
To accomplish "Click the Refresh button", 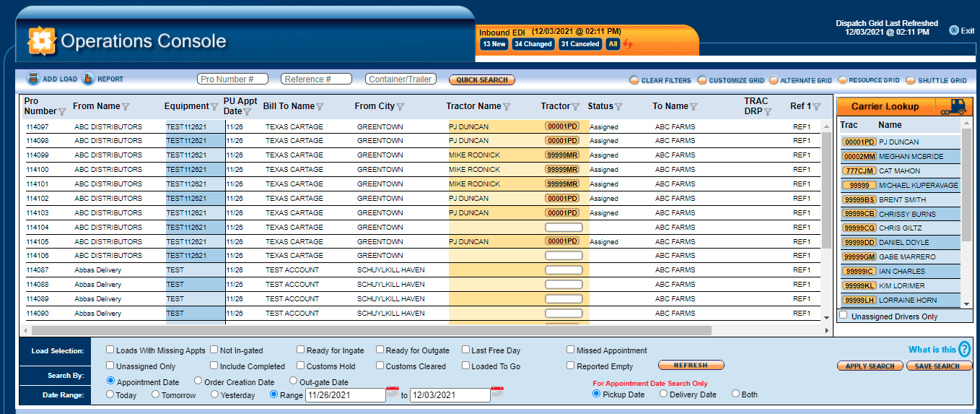I will pyautogui.click(x=691, y=365).
